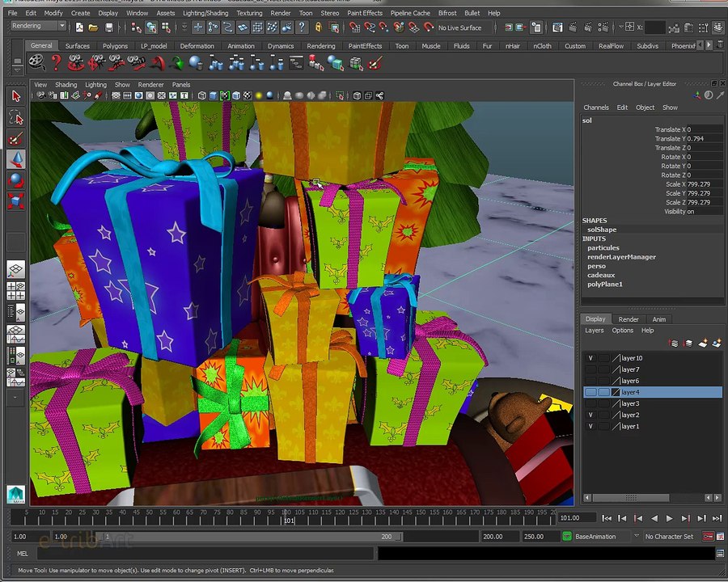Click frame 150 on the time slider
This screenshot has width=728, height=582.
point(421,516)
